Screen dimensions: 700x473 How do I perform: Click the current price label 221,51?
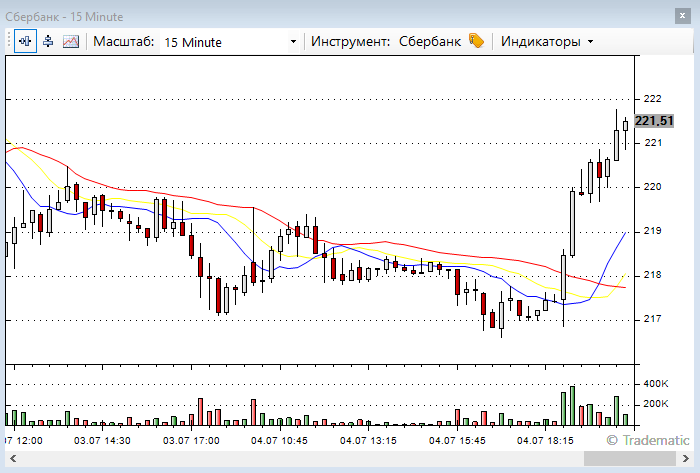pyautogui.click(x=654, y=121)
